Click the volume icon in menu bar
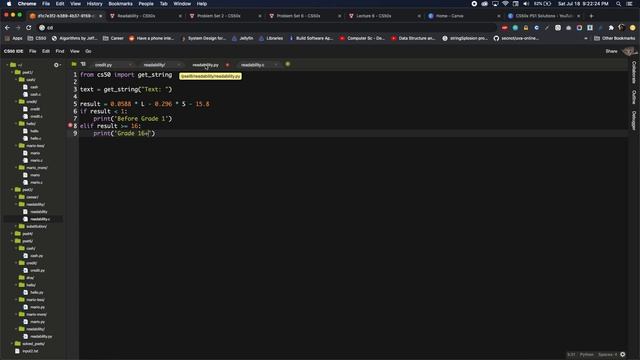Image resolution: width=640 pixels, height=360 pixels. 526,4
